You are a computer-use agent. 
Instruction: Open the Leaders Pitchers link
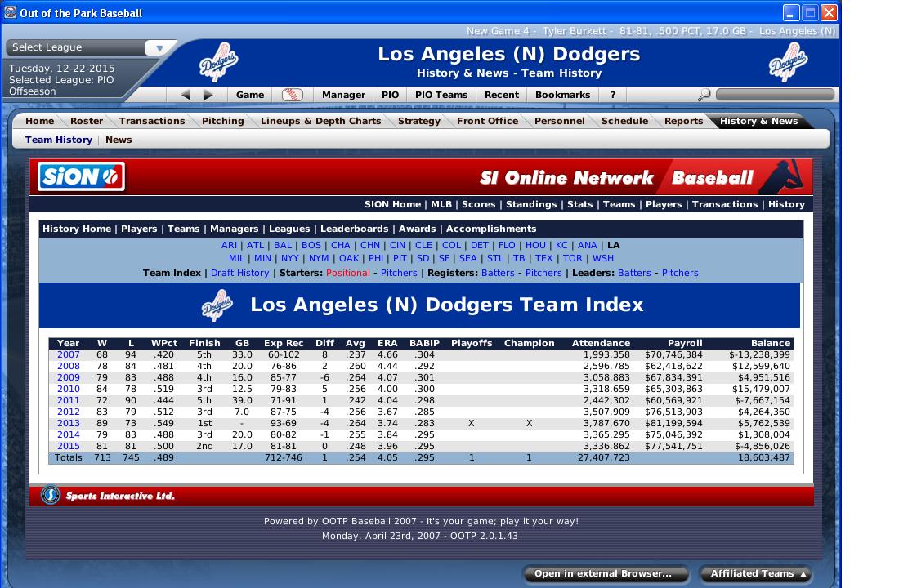click(680, 274)
